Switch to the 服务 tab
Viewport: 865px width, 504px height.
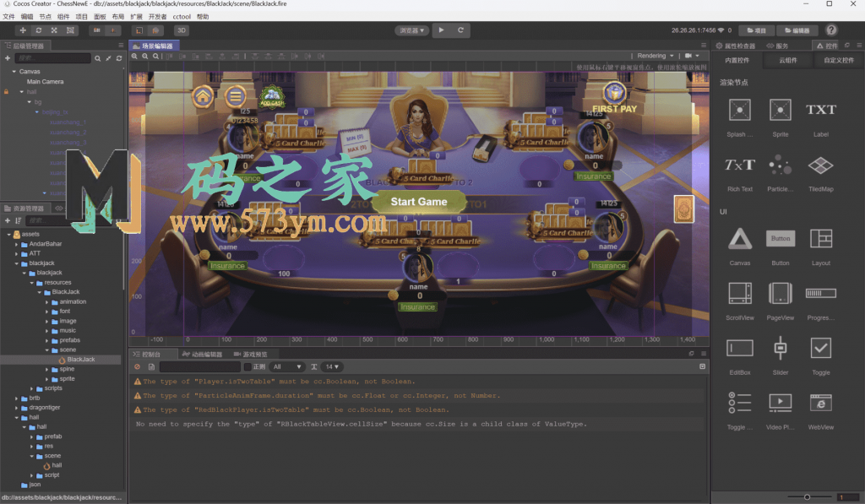pos(777,46)
